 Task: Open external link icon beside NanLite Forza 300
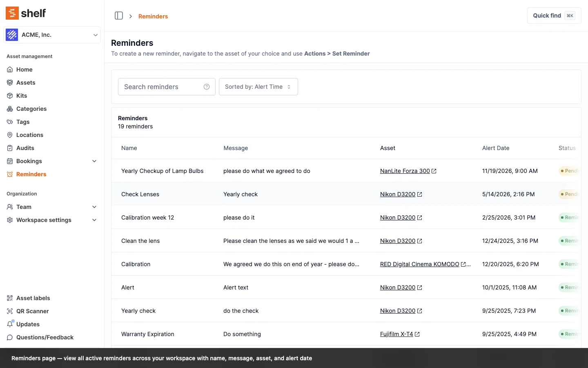point(434,171)
